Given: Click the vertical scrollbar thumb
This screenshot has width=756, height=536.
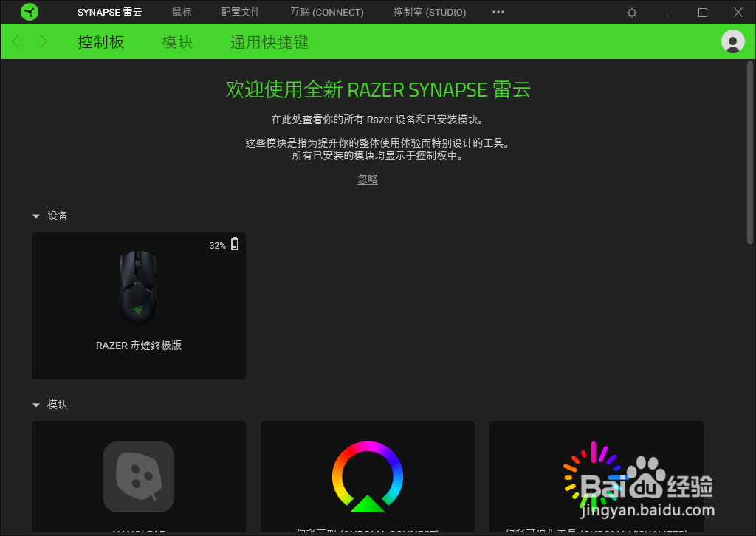Looking at the screenshot, I should 750,152.
